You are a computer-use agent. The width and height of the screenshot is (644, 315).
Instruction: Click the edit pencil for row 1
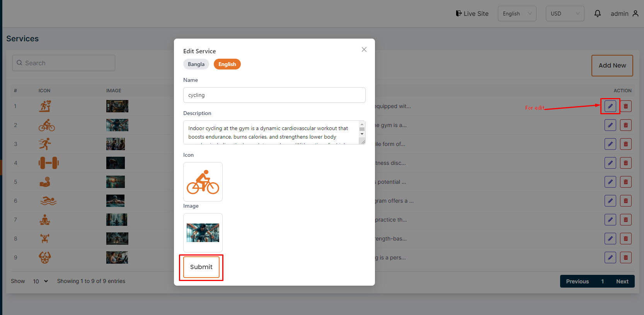pos(610,106)
